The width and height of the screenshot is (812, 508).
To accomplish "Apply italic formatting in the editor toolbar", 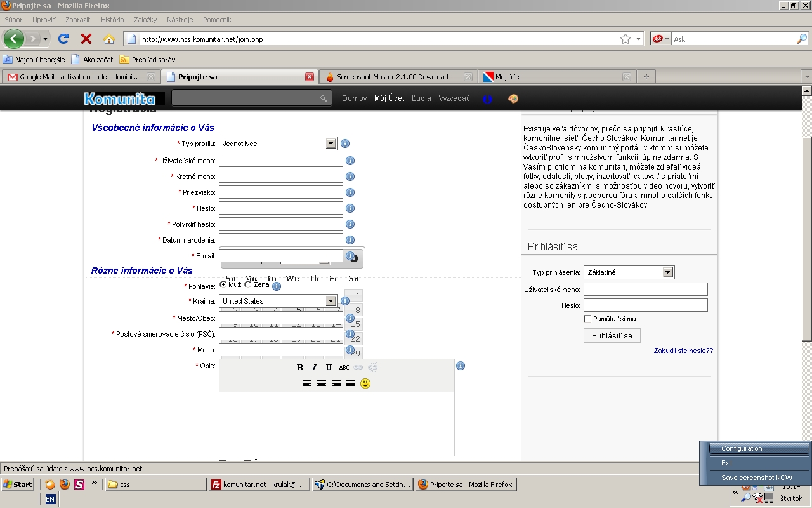I will coord(314,368).
